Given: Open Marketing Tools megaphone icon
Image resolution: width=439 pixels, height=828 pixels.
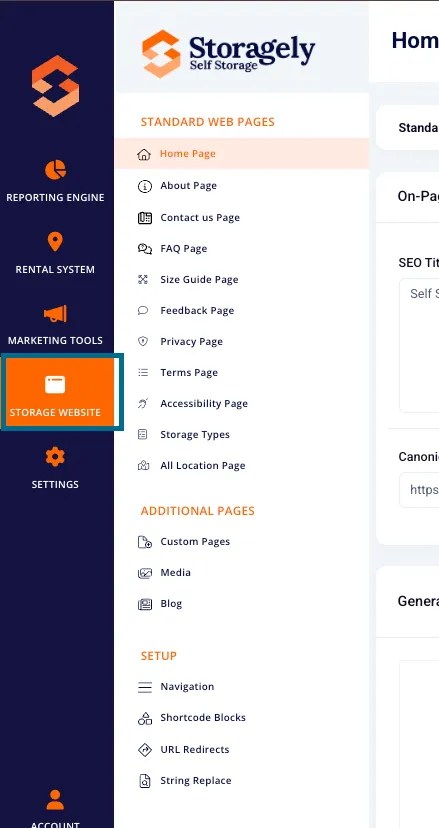Looking at the screenshot, I should [55, 314].
